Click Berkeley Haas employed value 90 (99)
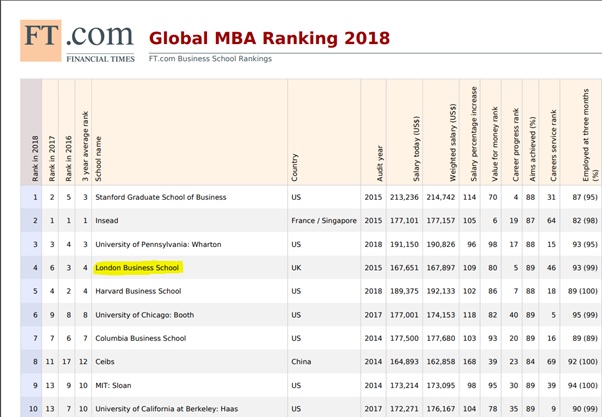Screen dimensions: 602x417 click(585, 409)
